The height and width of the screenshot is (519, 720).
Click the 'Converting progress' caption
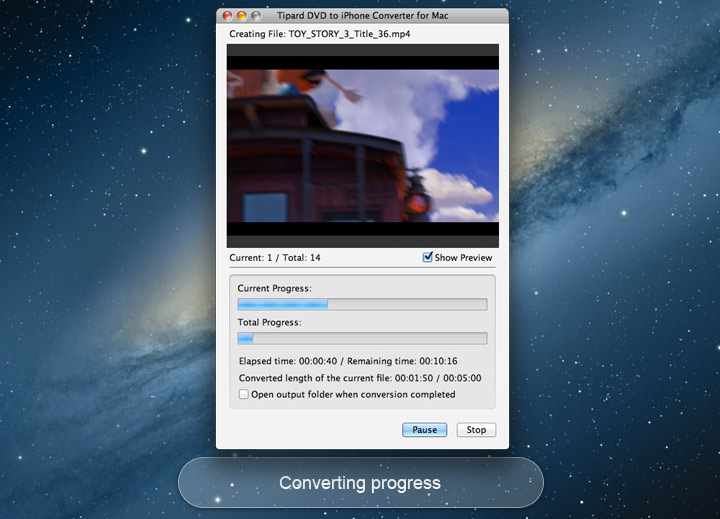pyautogui.click(x=360, y=483)
